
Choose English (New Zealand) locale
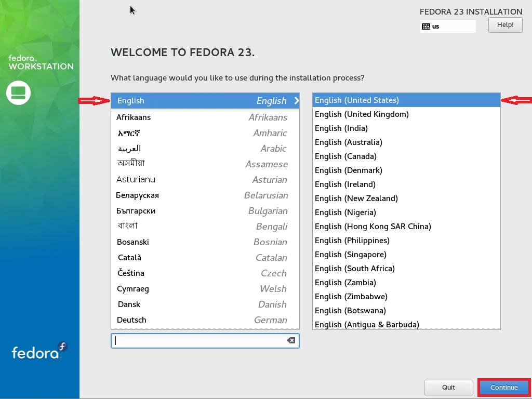tap(406, 198)
